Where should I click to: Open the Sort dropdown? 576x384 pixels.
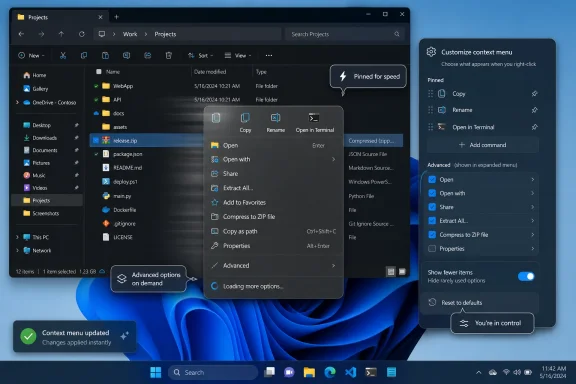click(x=201, y=55)
